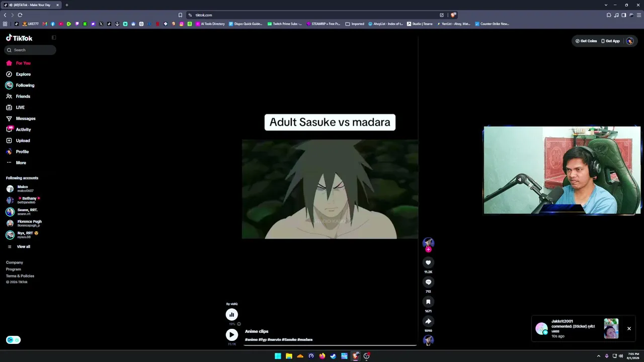Open the Jakkrit2001 comment notification thumbnail
Viewport: 644px width, 362px height.
tap(611, 329)
